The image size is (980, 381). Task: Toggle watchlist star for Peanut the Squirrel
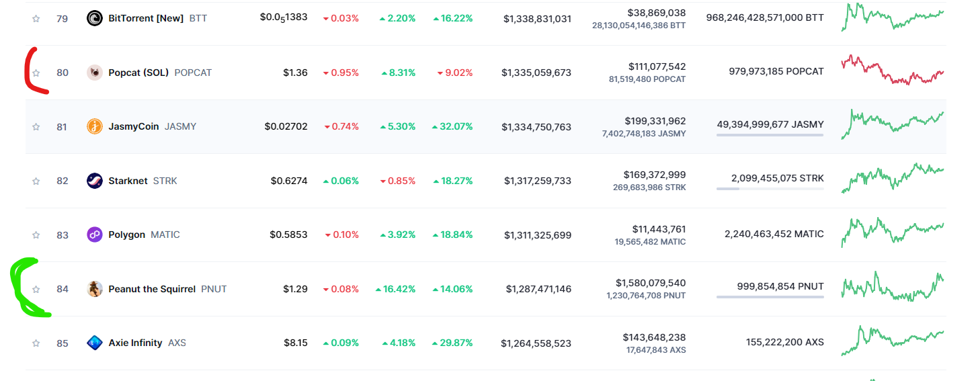point(36,289)
